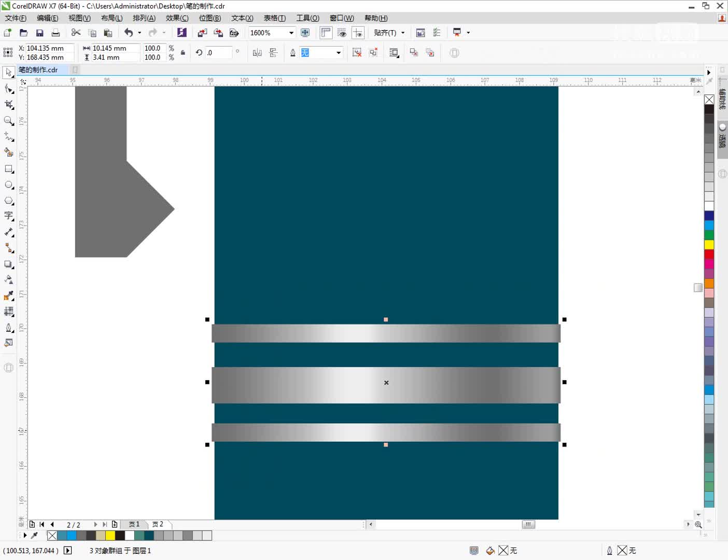
Task: Pick the red swatch in the color palette
Action: (709, 254)
